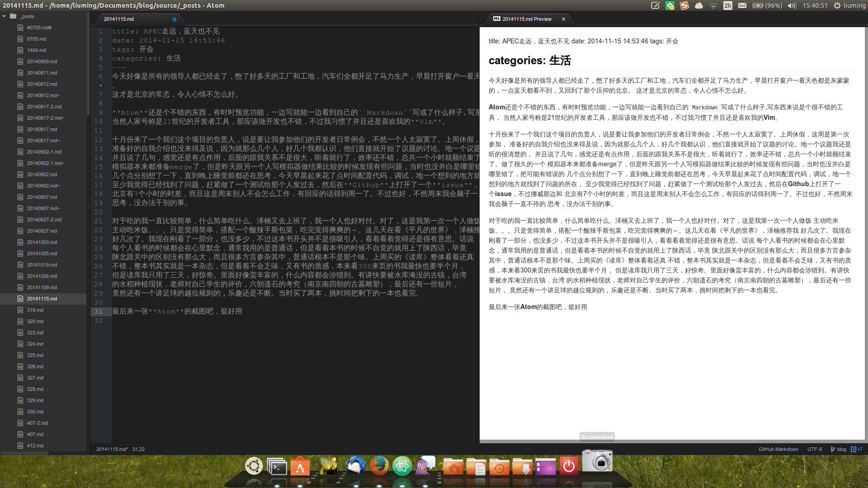Open 407-2.md file

pos(37,423)
